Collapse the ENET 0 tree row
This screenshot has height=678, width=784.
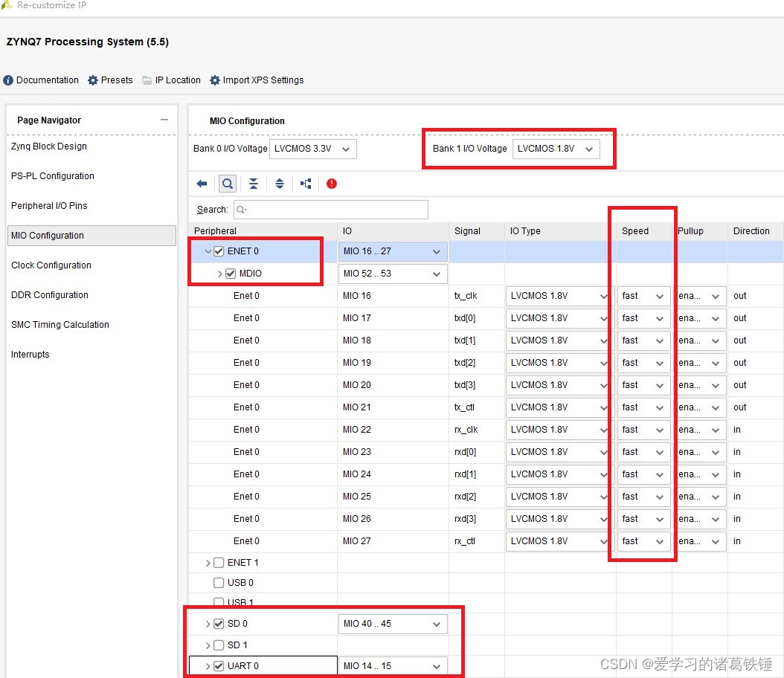click(x=208, y=251)
